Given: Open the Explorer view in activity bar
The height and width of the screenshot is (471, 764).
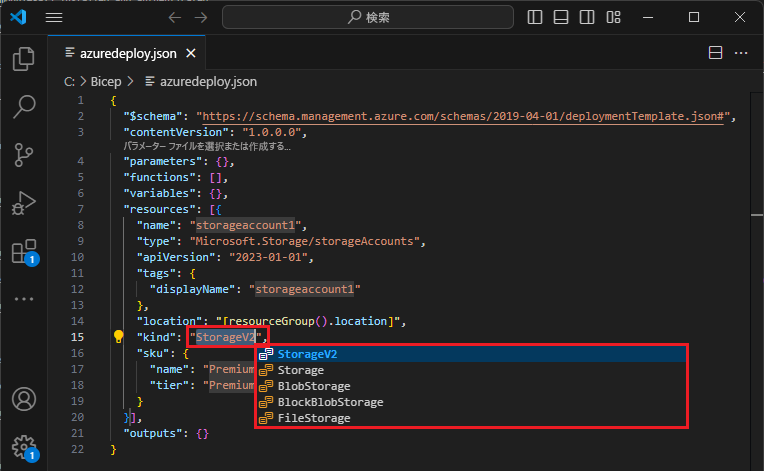Looking at the screenshot, I should (x=23, y=58).
